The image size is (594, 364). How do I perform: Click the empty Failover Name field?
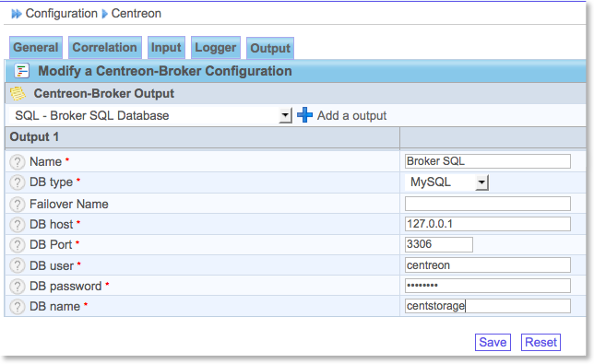click(488, 204)
